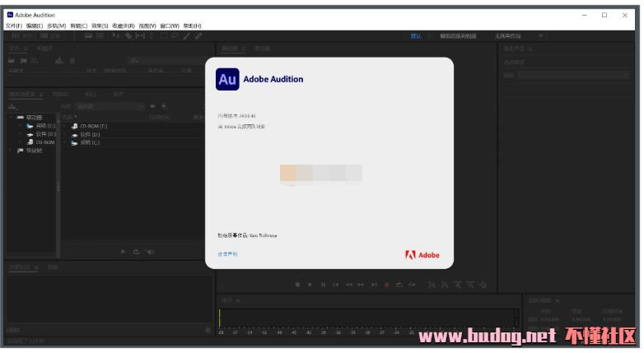
Task: Click the zoom-in icon near the timeline
Action: [431, 285]
